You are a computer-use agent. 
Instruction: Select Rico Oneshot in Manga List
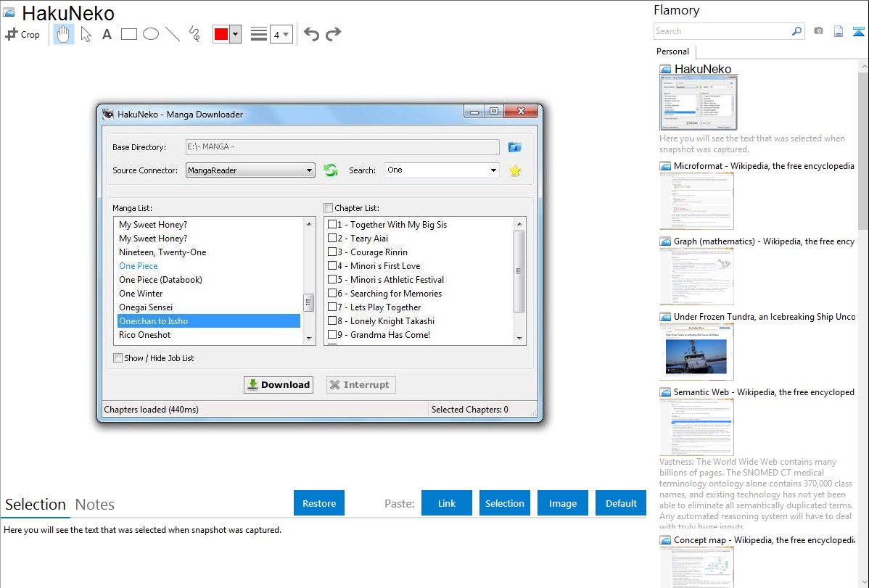[145, 335]
